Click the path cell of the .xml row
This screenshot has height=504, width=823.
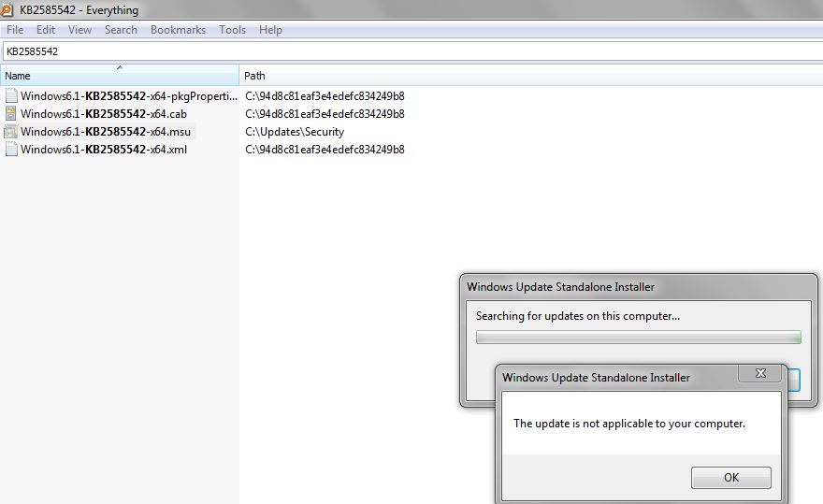coord(325,150)
